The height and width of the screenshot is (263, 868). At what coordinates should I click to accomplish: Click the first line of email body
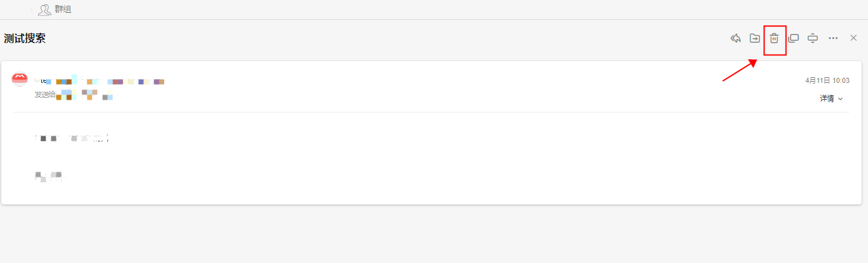pos(72,138)
